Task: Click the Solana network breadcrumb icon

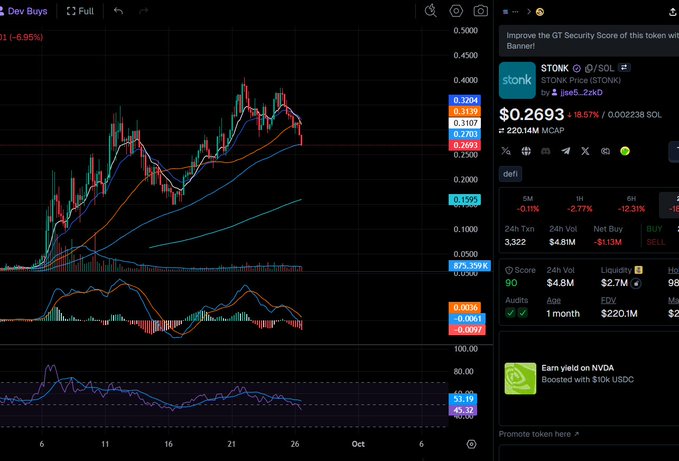Action: tap(505, 12)
